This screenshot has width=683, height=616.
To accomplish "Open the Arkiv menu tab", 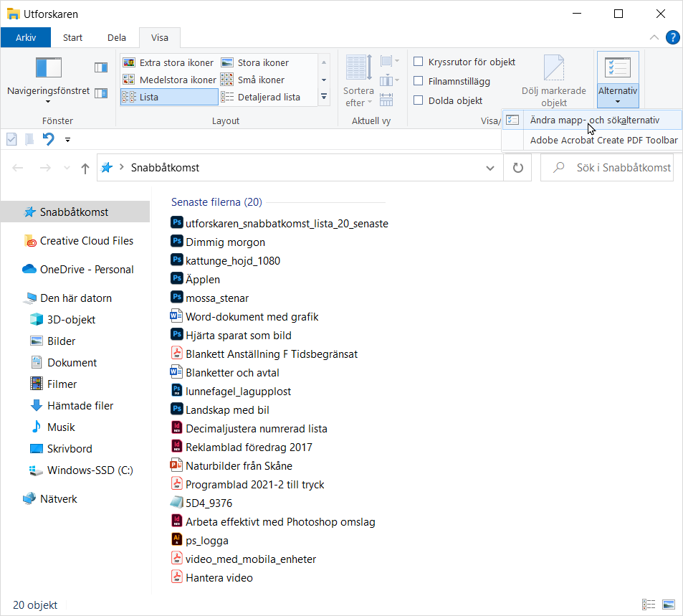I will click(x=26, y=38).
